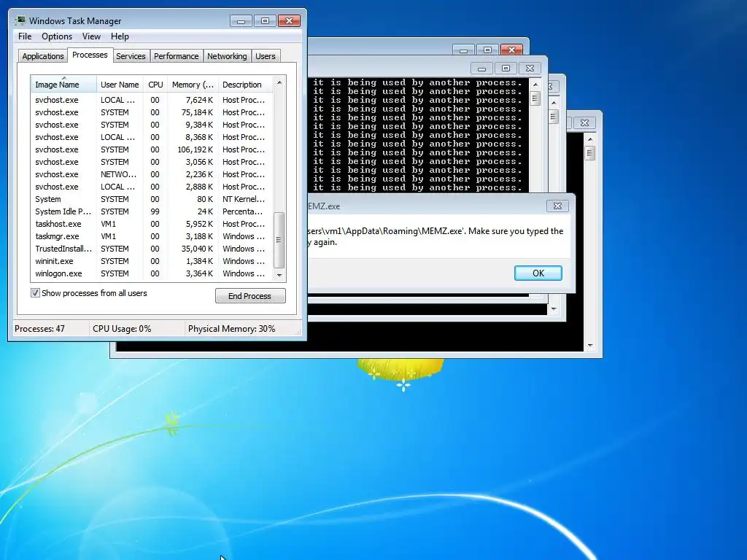Select svchost.exe using 75,184 K memory

152,112
